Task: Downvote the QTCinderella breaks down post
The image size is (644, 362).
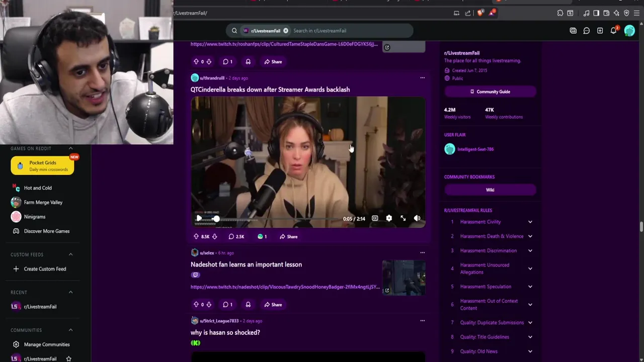Action: pyautogui.click(x=214, y=236)
